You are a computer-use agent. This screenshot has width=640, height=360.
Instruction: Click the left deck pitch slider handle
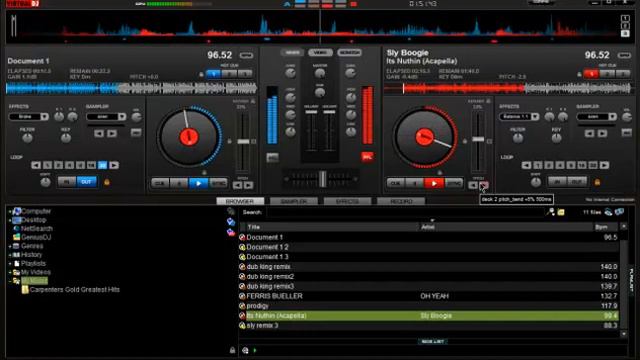pyautogui.click(x=243, y=141)
